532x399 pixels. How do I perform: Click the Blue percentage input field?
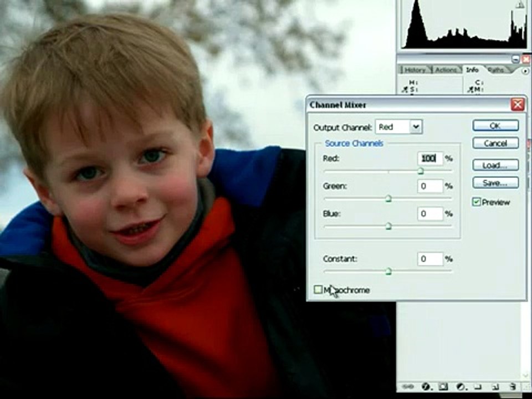coord(430,213)
